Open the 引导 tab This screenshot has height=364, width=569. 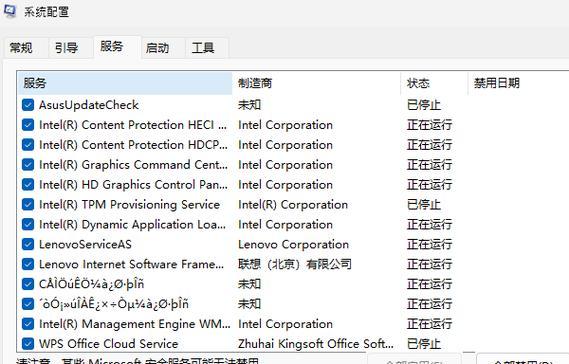(66, 48)
